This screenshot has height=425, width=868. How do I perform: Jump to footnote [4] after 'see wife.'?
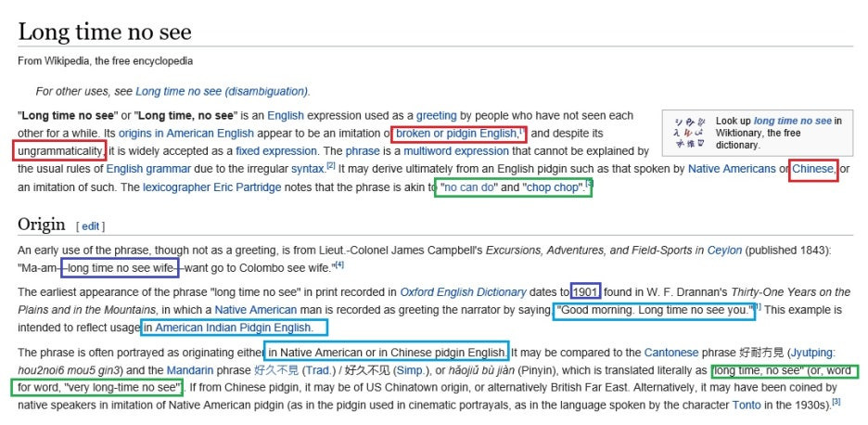pyautogui.click(x=339, y=265)
